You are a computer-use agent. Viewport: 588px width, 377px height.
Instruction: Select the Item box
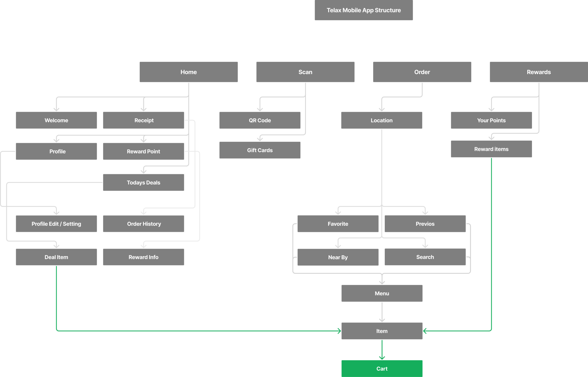(382, 331)
